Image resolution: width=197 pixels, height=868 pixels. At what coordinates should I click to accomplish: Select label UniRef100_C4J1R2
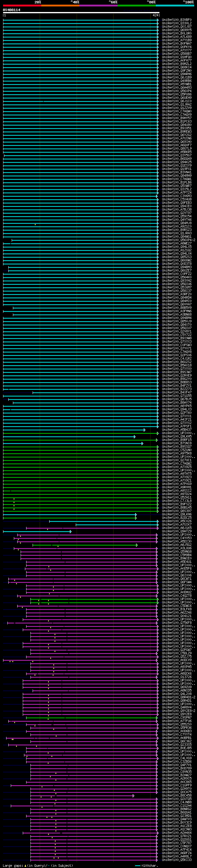click(x=177, y=358)
